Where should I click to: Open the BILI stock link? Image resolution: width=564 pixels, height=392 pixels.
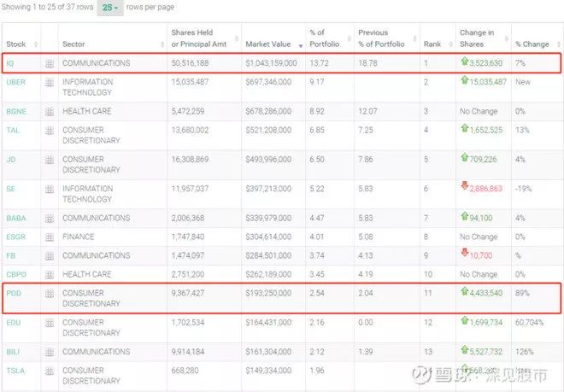[13, 352]
